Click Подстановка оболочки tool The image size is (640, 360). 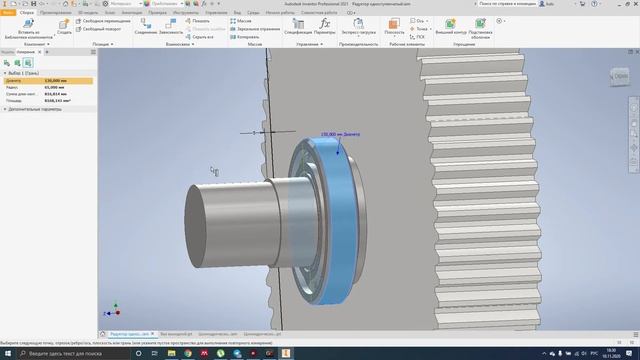(480, 29)
